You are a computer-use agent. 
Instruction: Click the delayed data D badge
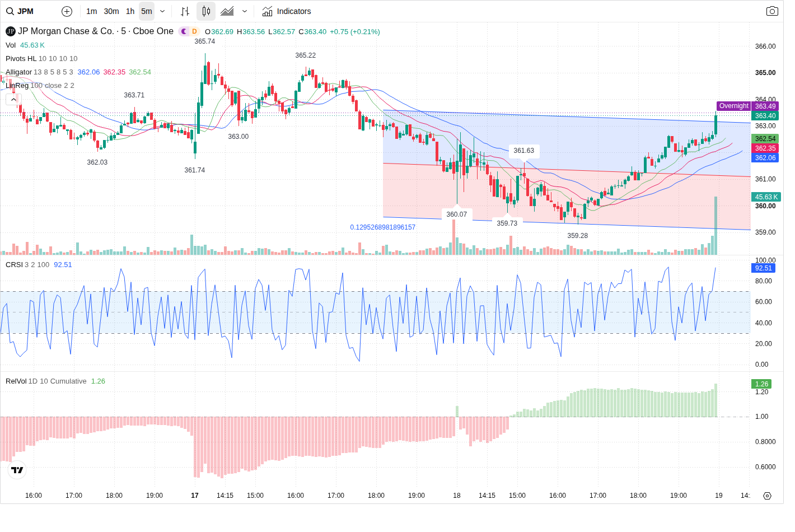[x=194, y=31]
